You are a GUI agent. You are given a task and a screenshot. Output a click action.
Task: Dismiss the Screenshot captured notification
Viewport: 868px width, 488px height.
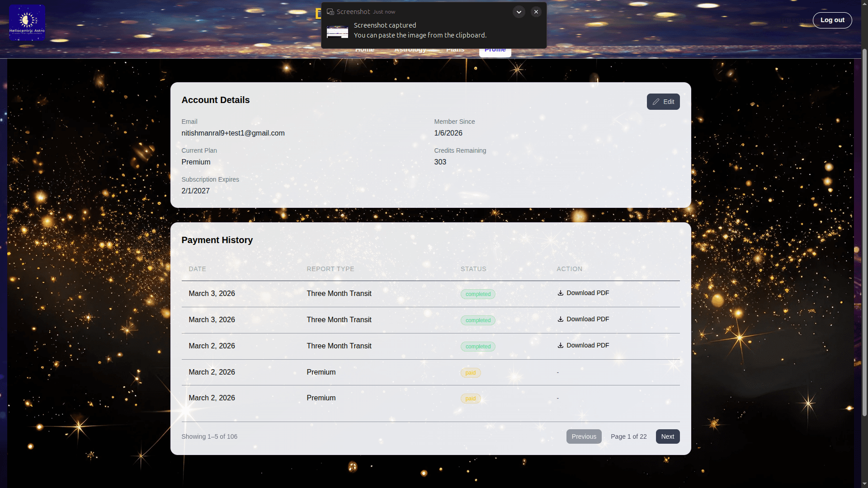click(536, 12)
